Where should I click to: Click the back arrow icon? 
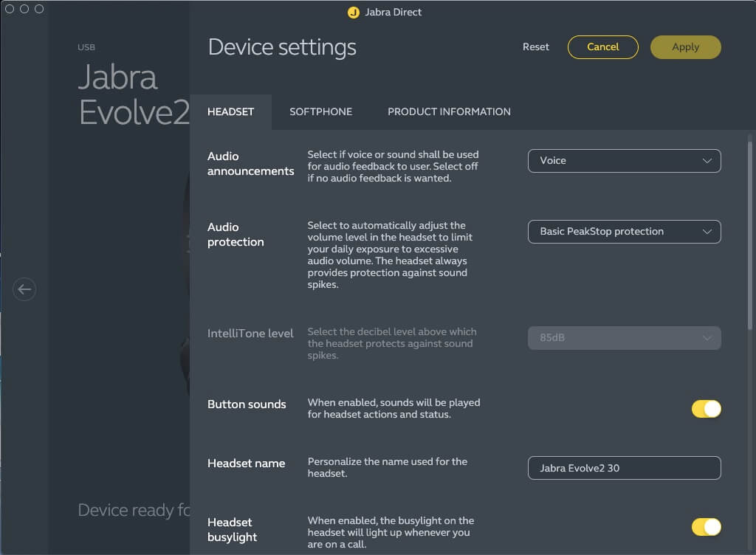click(x=24, y=289)
